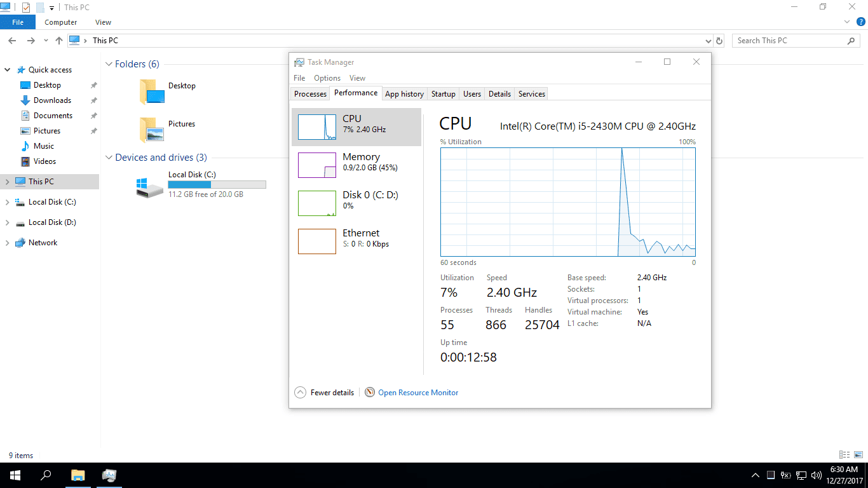The width and height of the screenshot is (868, 488).
Task: Click New folder quick access toolbar icon
Action: pos(40,8)
